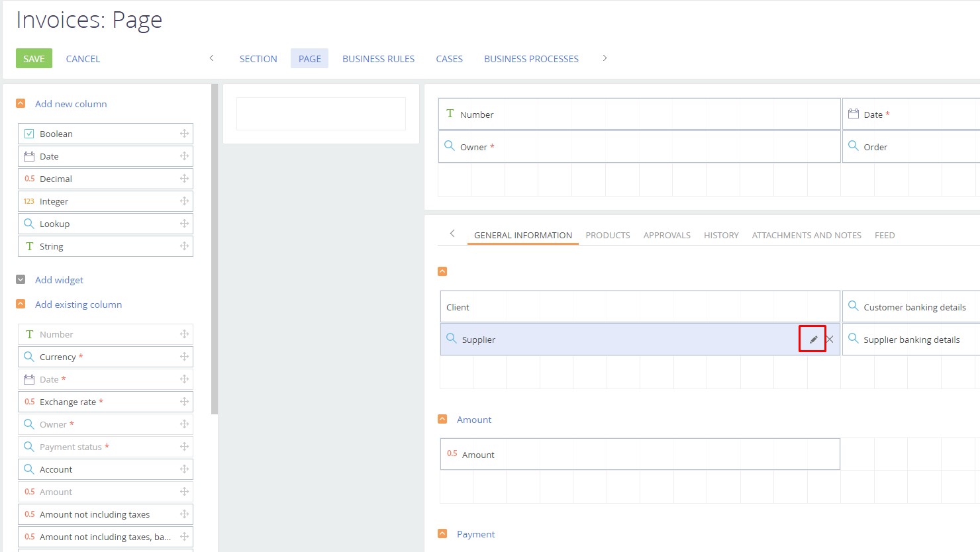
Task: Switch to BUSINESS RULES tab
Action: pyautogui.click(x=378, y=59)
